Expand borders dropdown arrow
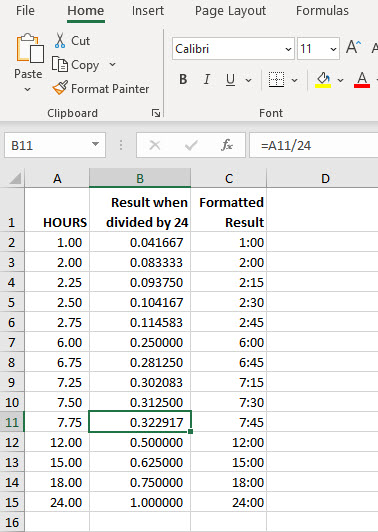 point(295,80)
